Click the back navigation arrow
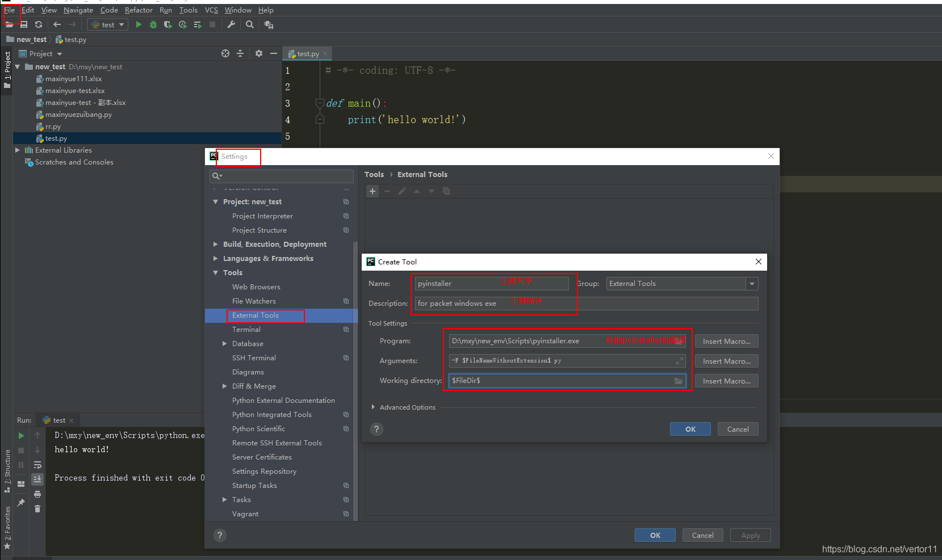The width and height of the screenshot is (942, 560). [x=56, y=24]
